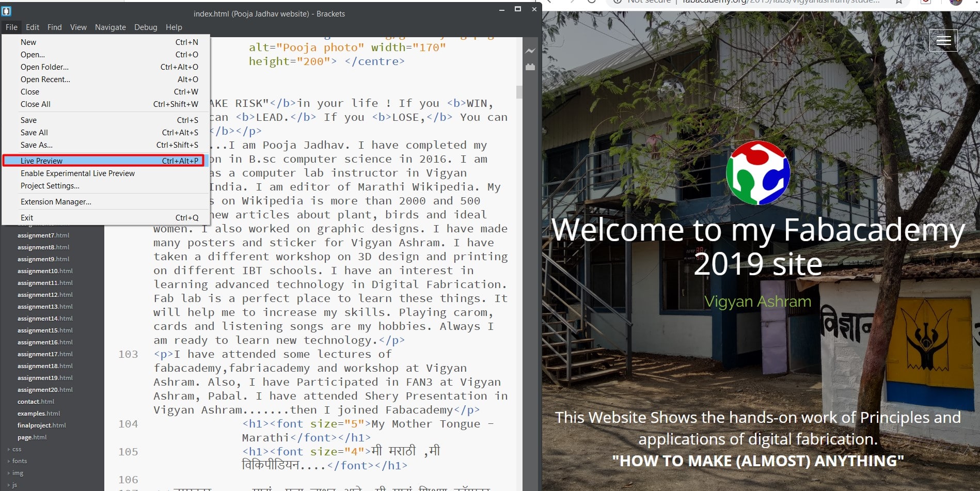Open assignment15.html in the file tree
The width and height of the screenshot is (980, 491).
coord(45,330)
